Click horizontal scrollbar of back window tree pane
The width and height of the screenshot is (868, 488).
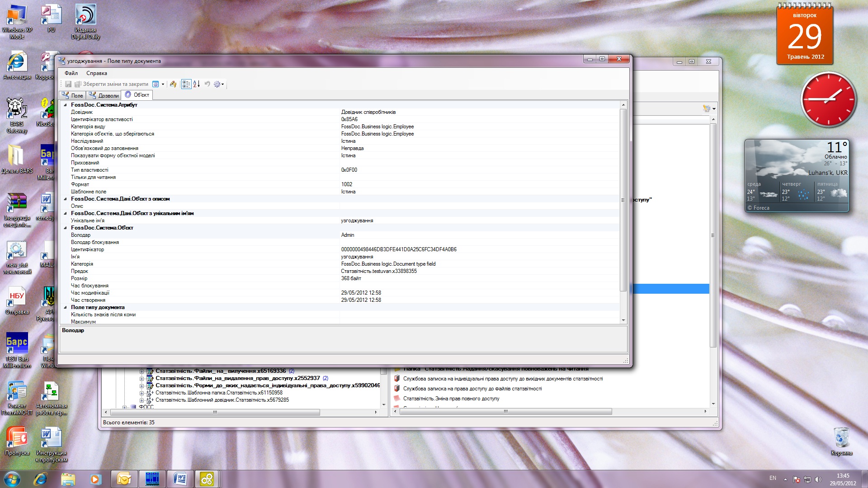point(215,412)
